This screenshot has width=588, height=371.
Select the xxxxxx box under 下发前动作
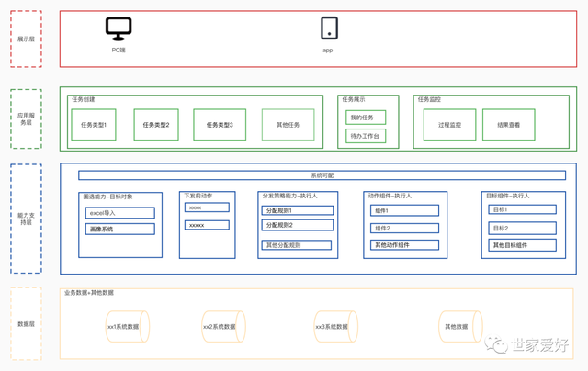click(x=207, y=225)
